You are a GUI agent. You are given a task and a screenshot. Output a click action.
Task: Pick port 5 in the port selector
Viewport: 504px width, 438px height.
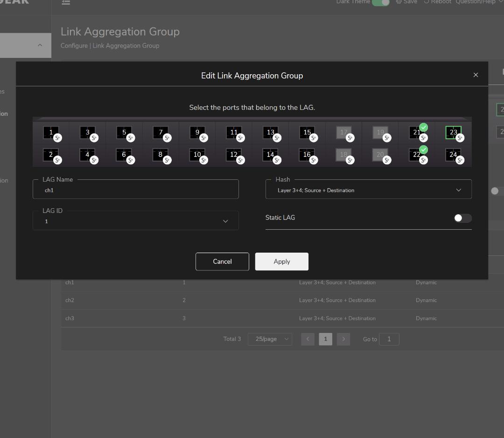click(124, 133)
